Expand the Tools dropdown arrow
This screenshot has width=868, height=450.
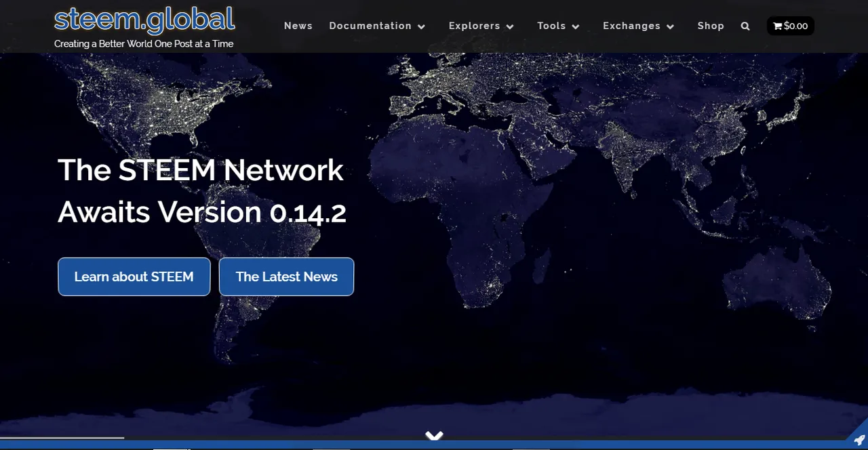point(576,27)
